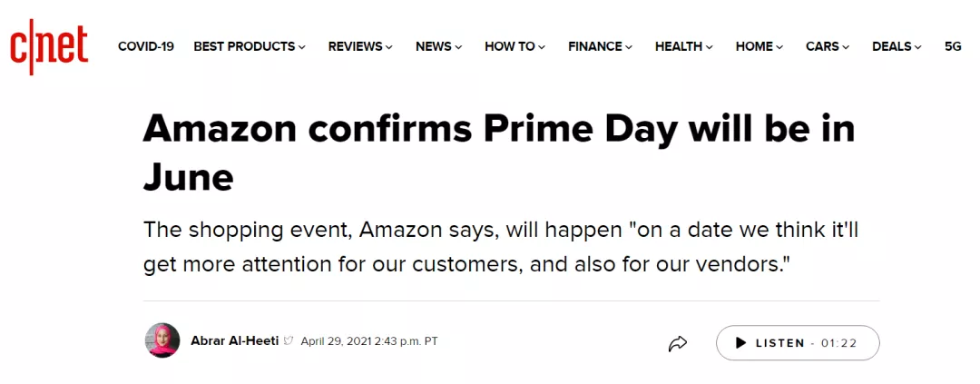This screenshot has width=980, height=384.
Task: Click the article headline about Prime Day
Action: pos(499,153)
